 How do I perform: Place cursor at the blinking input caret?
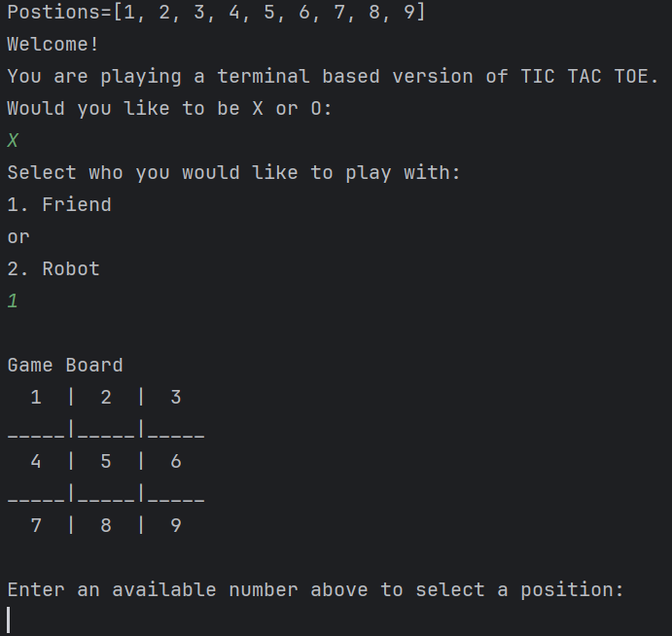[9, 619]
